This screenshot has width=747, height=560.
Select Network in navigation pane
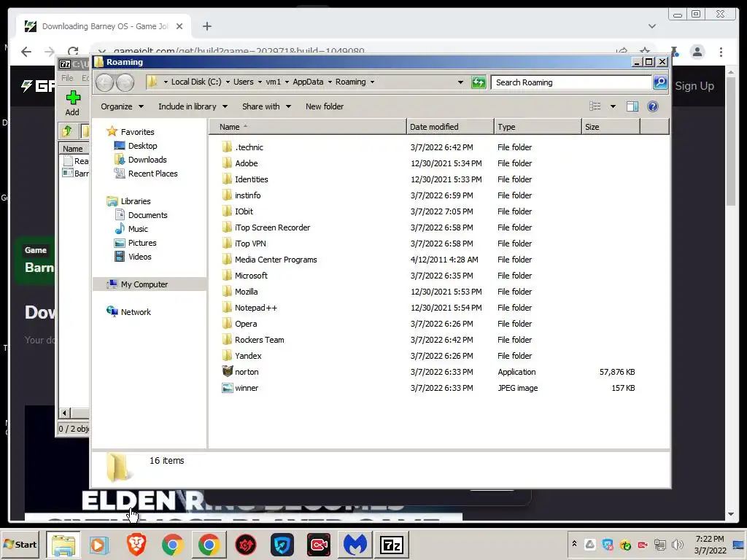(x=129, y=312)
